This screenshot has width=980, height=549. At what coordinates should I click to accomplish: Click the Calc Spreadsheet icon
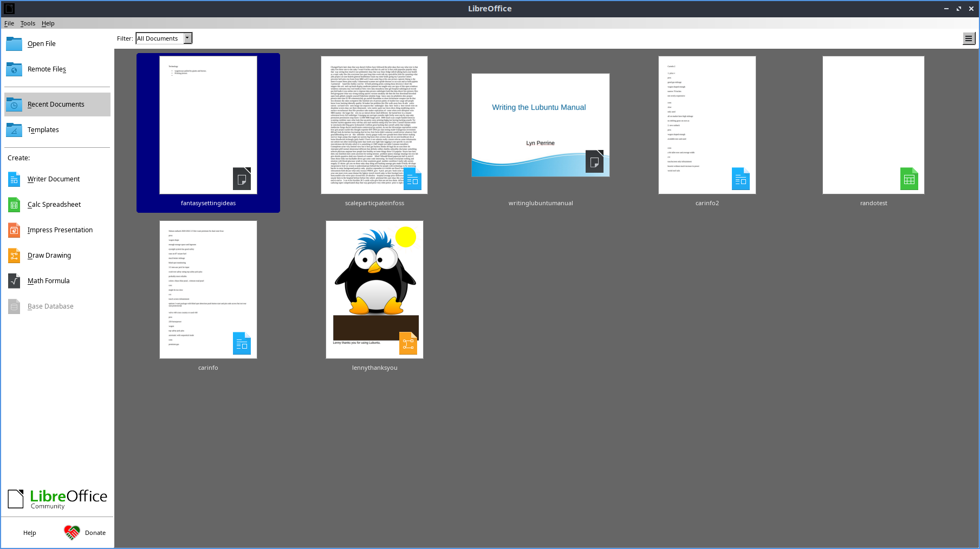click(x=14, y=205)
